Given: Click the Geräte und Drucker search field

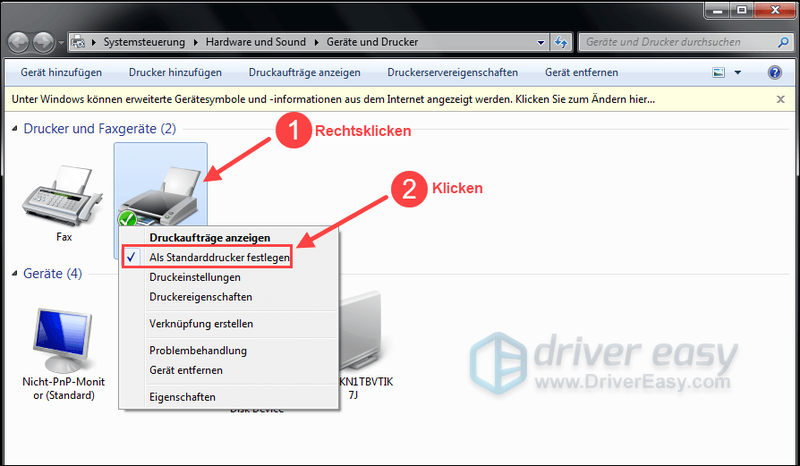Looking at the screenshot, I should coord(679,42).
